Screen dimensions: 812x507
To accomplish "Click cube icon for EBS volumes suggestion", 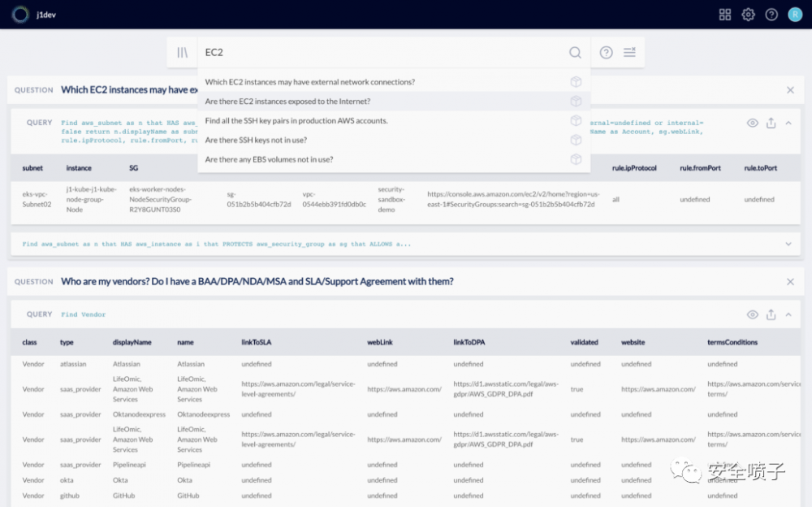I will pos(576,159).
